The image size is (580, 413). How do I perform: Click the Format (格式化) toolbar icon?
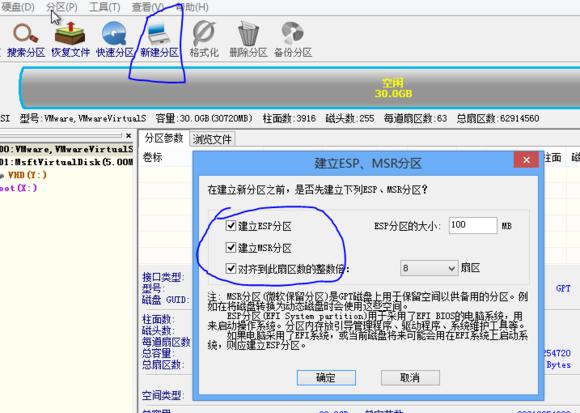pyautogui.click(x=204, y=40)
